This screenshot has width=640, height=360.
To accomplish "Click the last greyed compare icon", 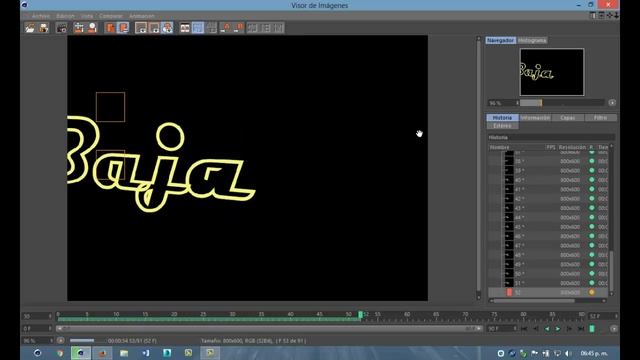I will click(279, 28).
